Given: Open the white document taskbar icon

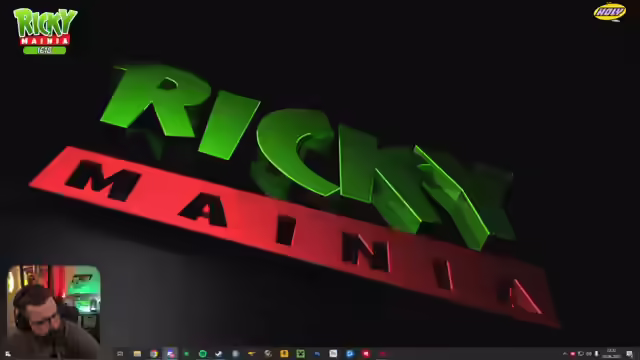Looking at the screenshot, I should [x=333, y=354].
